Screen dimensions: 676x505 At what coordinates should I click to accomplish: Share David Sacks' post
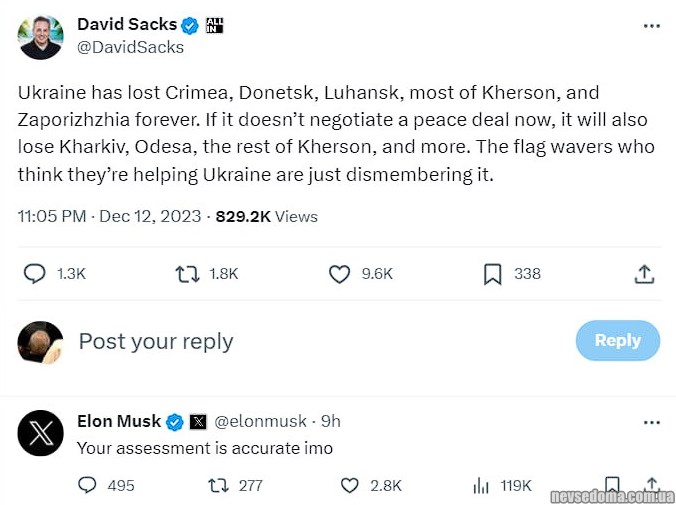(x=645, y=274)
